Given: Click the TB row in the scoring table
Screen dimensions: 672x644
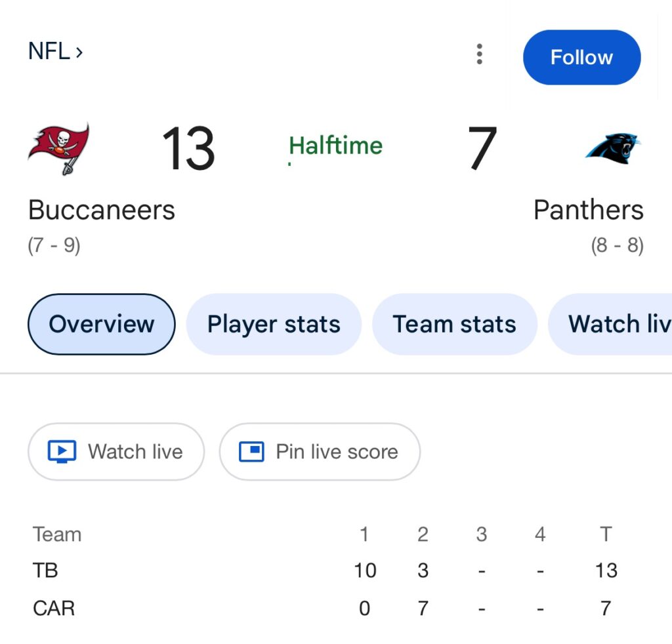Looking at the screenshot, I should 46,571.
